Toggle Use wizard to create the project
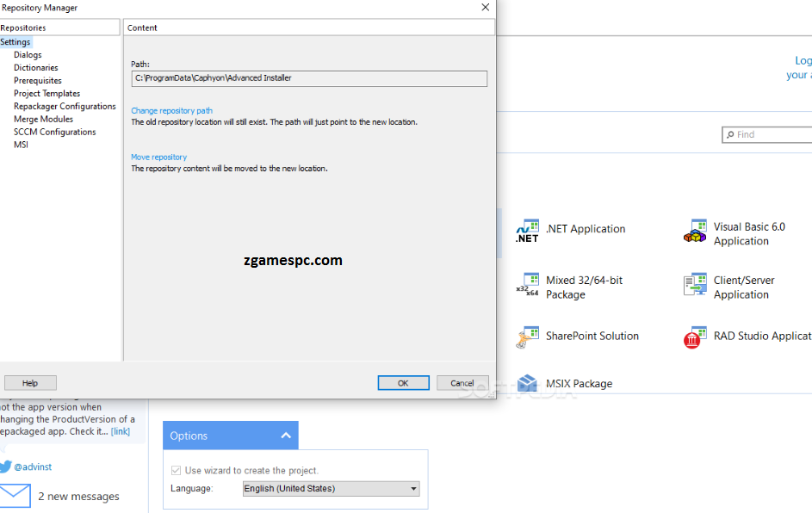The width and height of the screenshot is (812, 513). coord(176,470)
